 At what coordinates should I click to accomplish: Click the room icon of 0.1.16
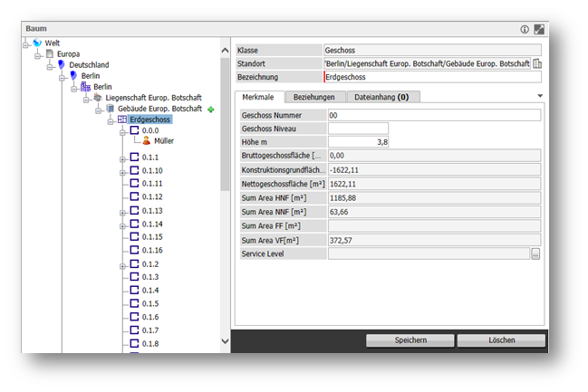134,250
